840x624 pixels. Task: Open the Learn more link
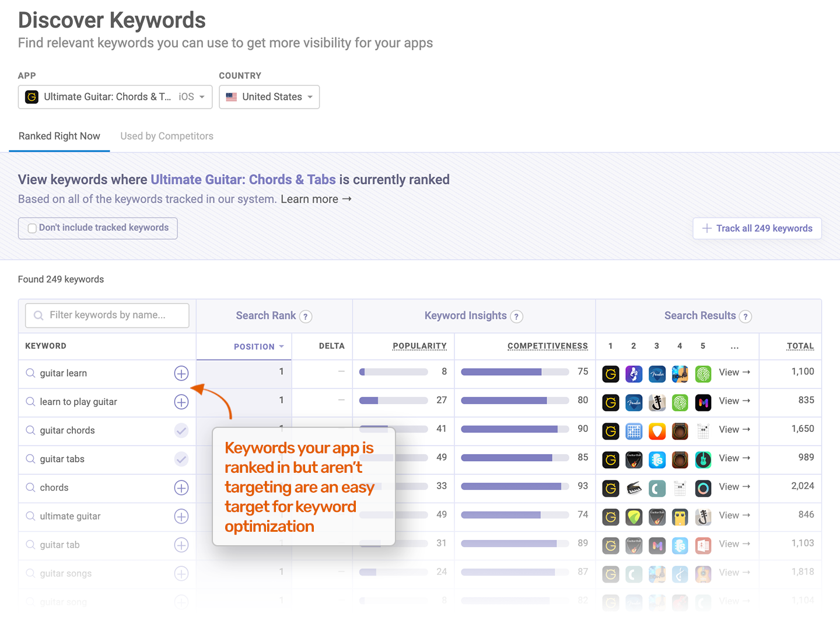click(x=316, y=199)
